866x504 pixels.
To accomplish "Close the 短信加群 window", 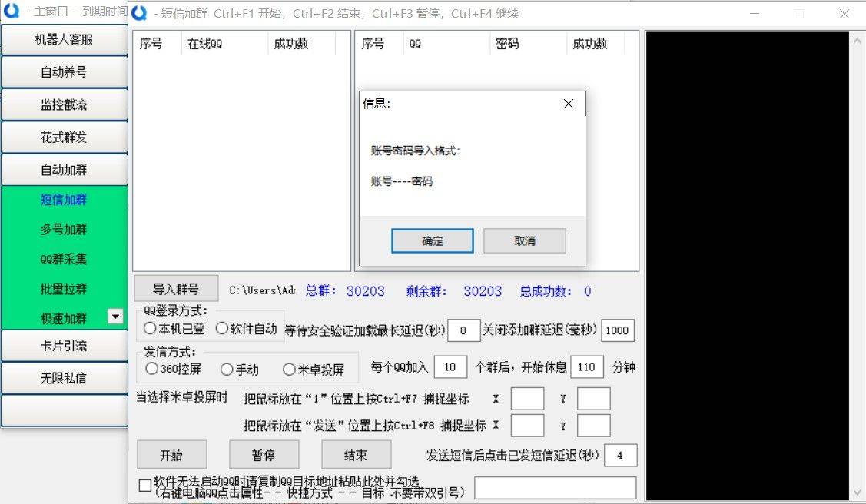I will pos(844,13).
